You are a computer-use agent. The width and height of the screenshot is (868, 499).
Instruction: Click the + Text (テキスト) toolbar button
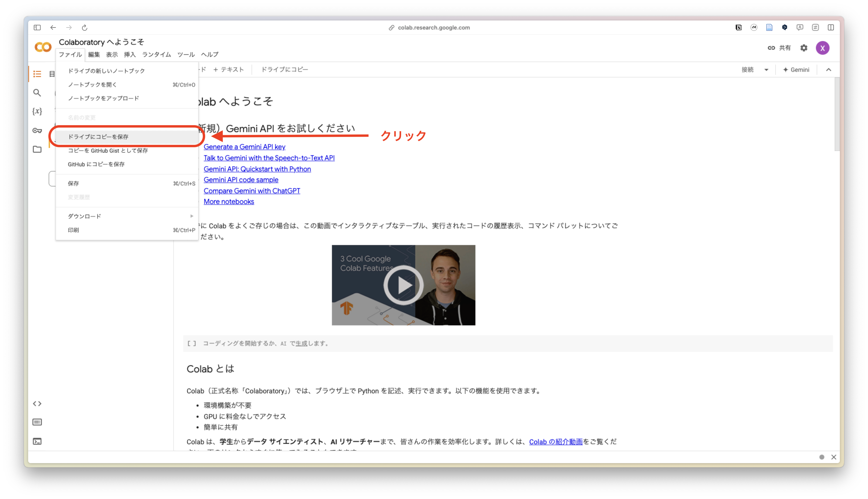click(228, 69)
